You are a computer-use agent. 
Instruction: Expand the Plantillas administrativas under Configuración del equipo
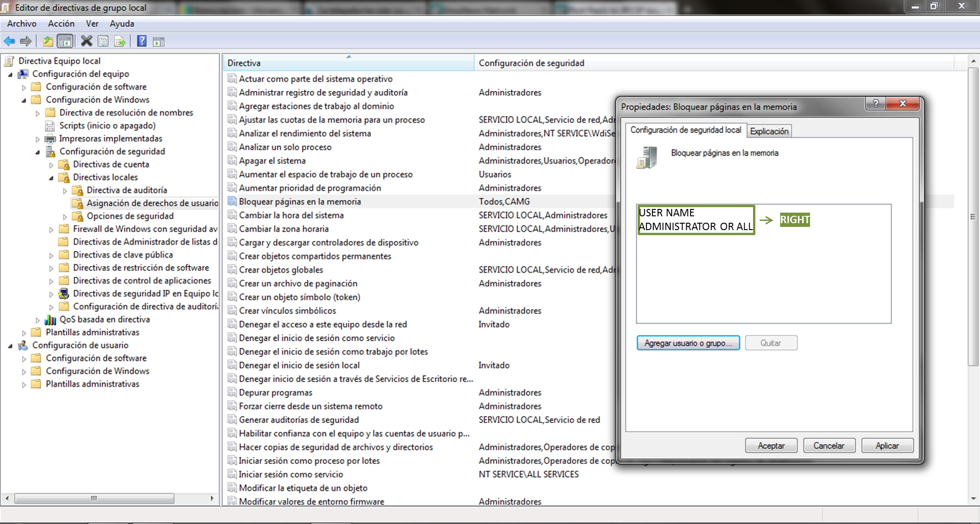tap(24, 333)
